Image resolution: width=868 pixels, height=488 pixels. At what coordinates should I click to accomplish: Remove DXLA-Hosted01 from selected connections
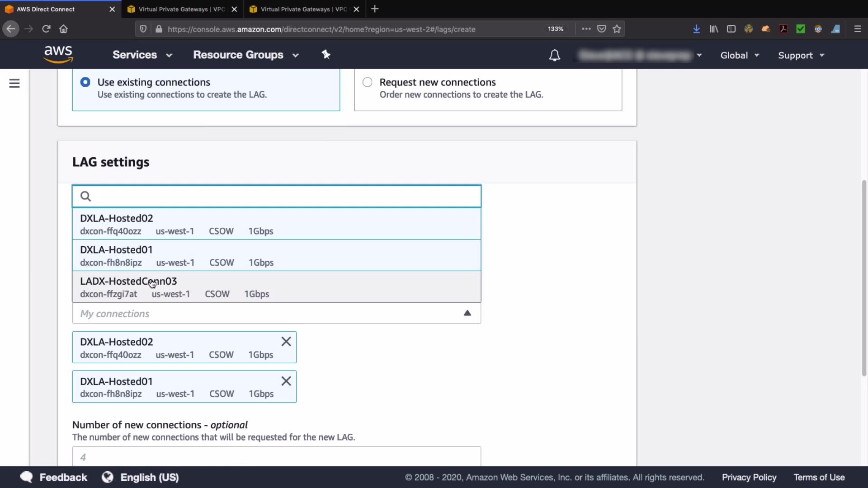pyautogui.click(x=286, y=381)
